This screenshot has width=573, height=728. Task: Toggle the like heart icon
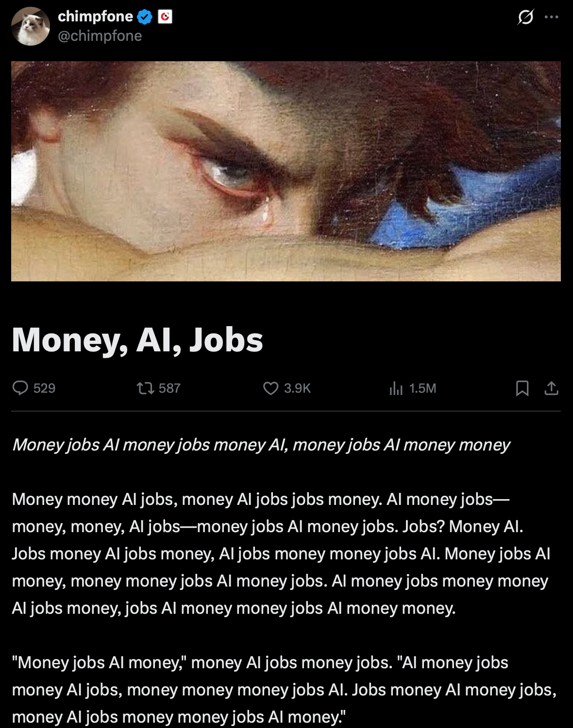[x=270, y=388]
